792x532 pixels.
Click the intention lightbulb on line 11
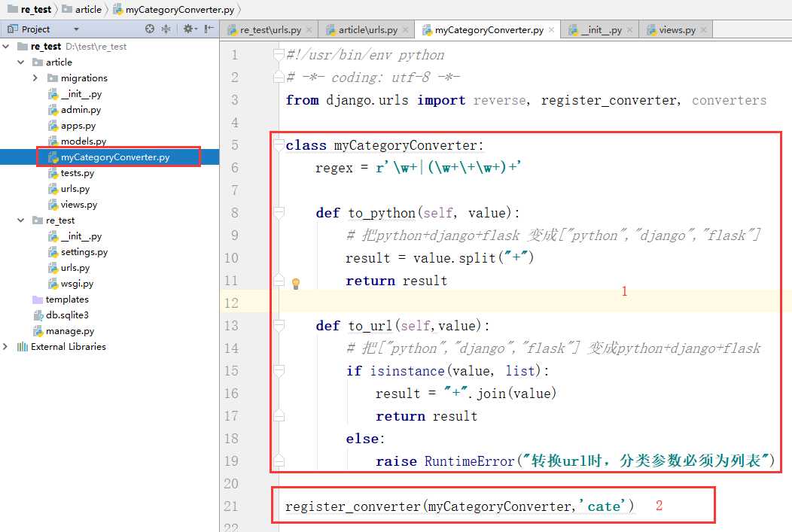coord(296,283)
